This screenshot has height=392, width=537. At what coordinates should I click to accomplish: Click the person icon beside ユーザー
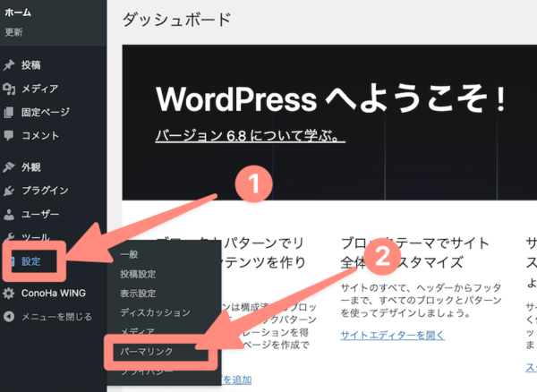[x=9, y=215]
